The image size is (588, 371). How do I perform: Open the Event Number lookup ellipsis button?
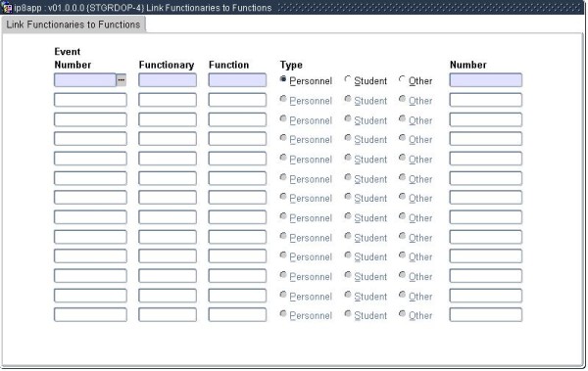pyautogui.click(x=122, y=80)
